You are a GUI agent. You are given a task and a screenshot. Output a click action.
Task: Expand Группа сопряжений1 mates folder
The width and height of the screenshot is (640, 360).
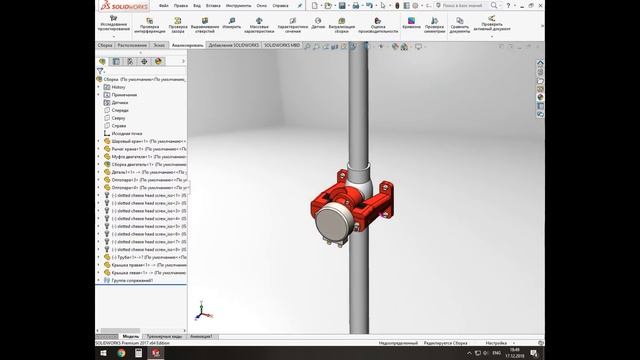(98, 280)
